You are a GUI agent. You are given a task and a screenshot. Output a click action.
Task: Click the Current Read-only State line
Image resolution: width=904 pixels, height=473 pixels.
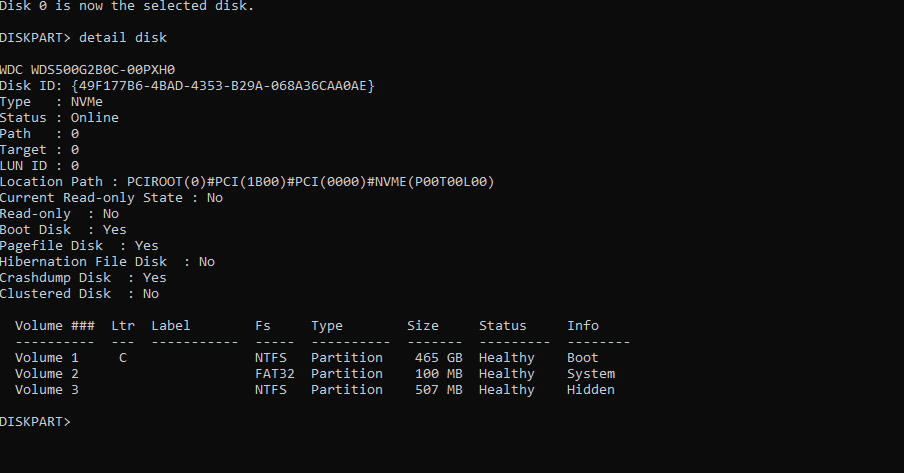click(111, 197)
